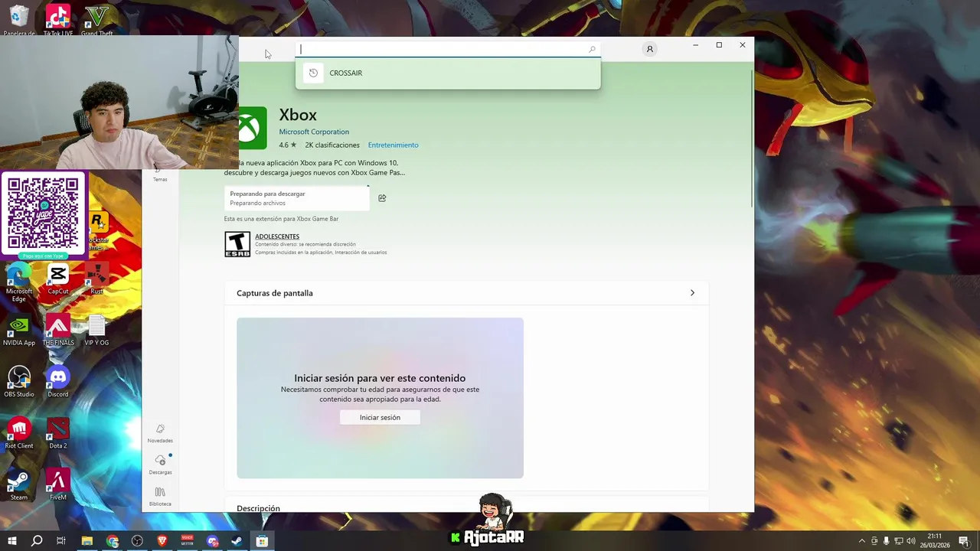Click the 4.6 star rating

tap(287, 145)
